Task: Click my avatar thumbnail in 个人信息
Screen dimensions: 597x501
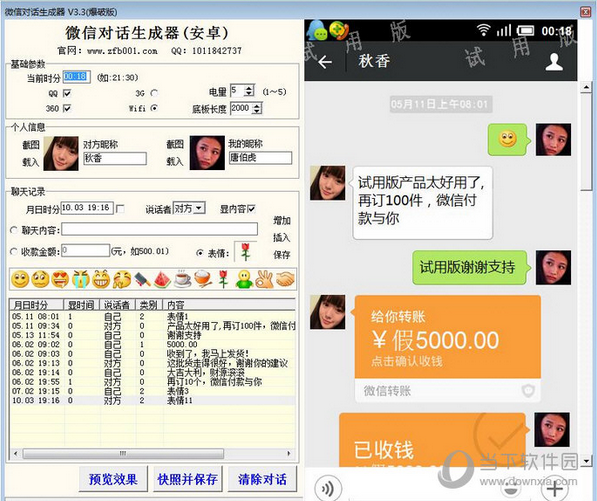Action: [x=207, y=153]
